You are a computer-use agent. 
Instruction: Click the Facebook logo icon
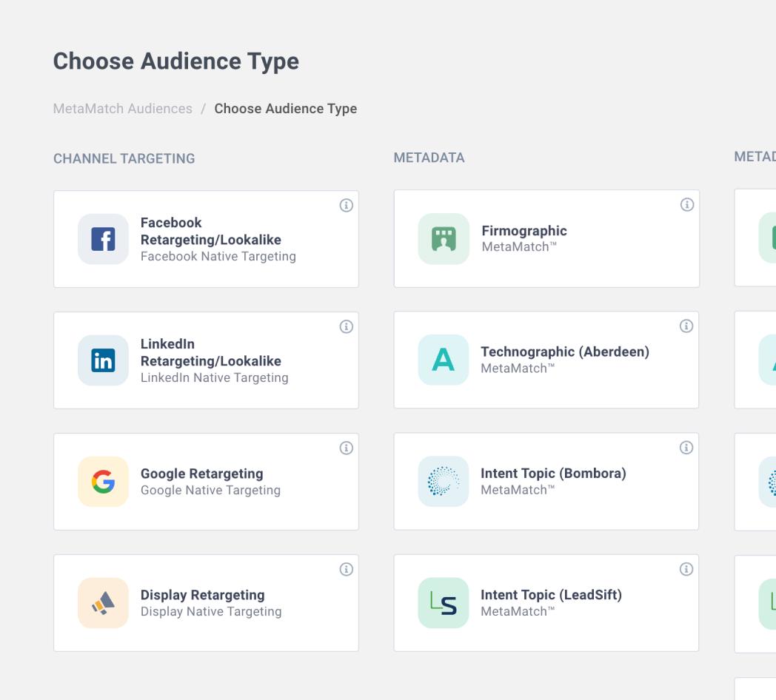pyautogui.click(x=103, y=239)
